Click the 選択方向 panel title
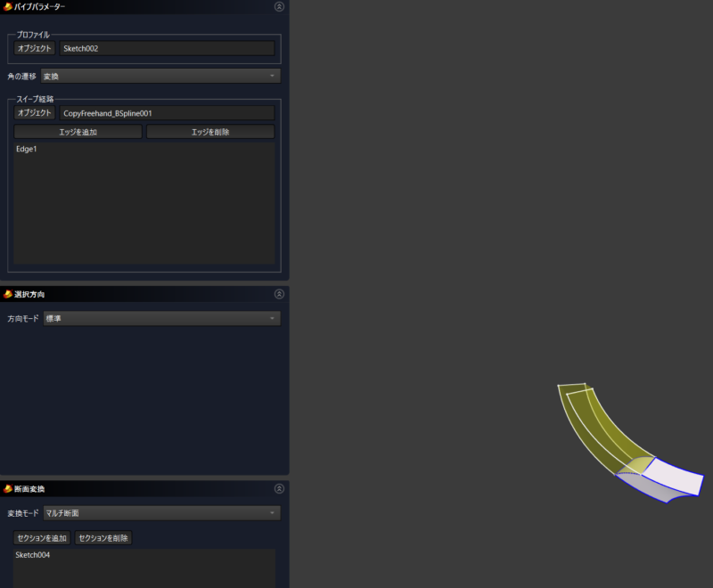This screenshot has width=713, height=588. click(29, 295)
